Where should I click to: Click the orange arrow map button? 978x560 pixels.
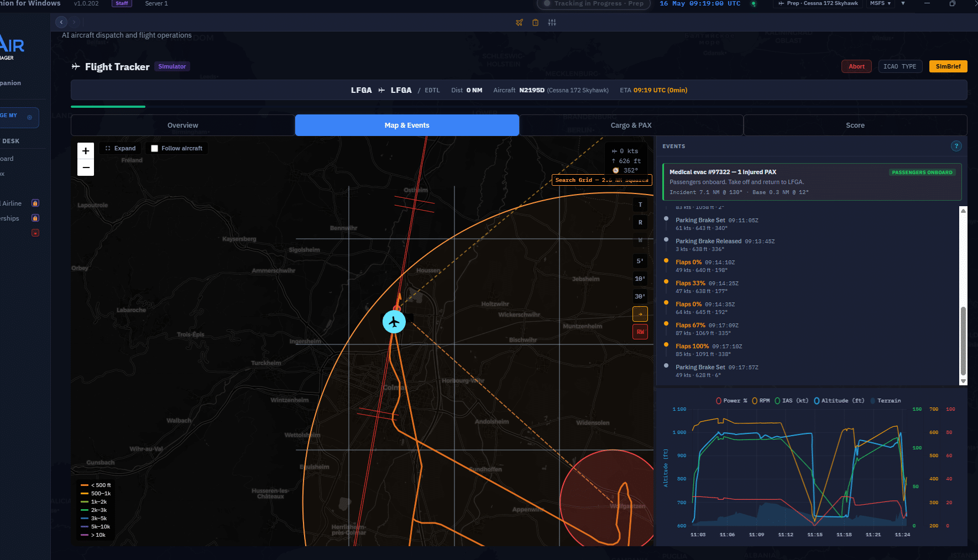coord(640,314)
